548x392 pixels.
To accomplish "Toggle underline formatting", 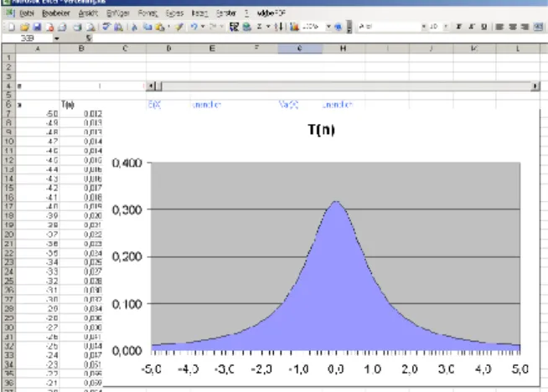I will [483, 27].
